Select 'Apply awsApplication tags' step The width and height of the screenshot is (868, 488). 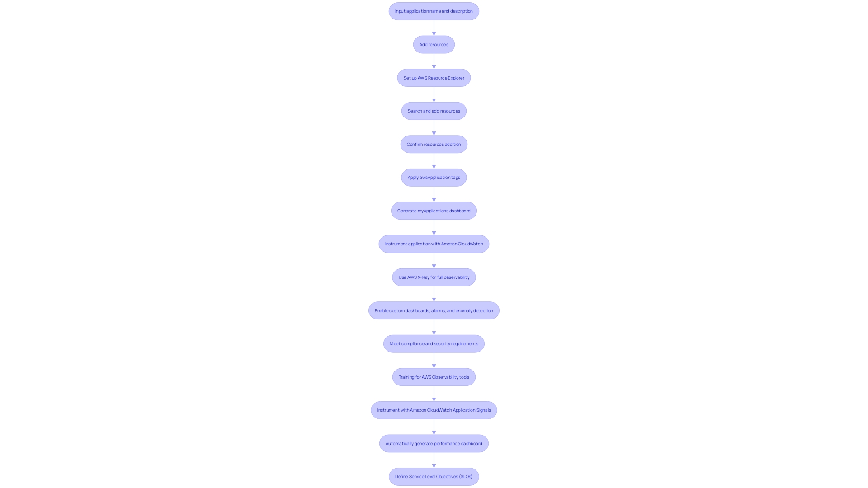[434, 177]
